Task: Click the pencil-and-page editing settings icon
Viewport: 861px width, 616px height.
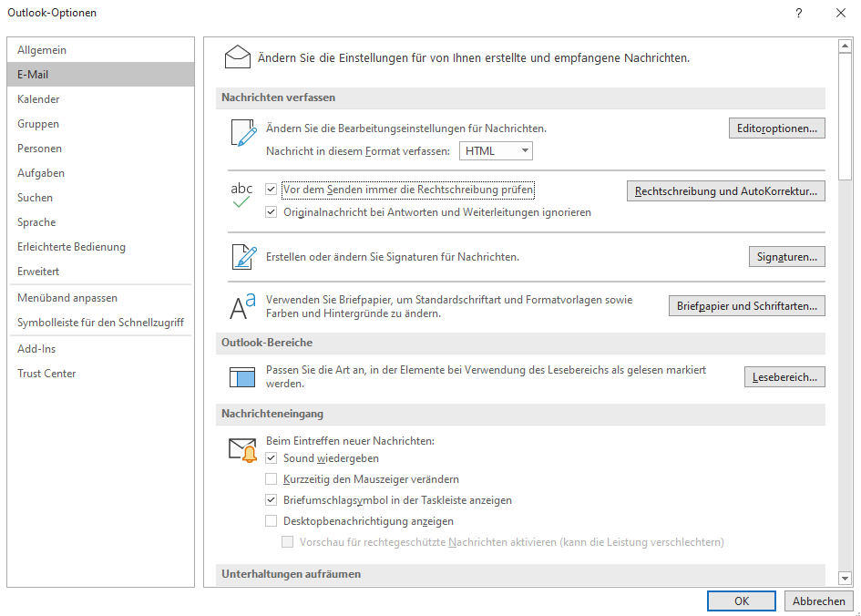Action: (x=243, y=133)
